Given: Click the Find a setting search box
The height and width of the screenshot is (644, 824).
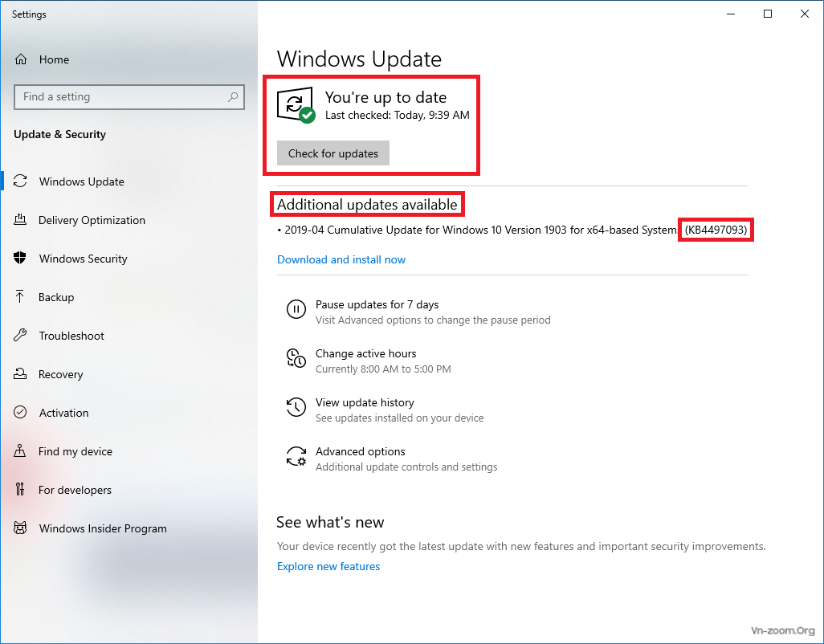Looking at the screenshot, I should tap(129, 96).
